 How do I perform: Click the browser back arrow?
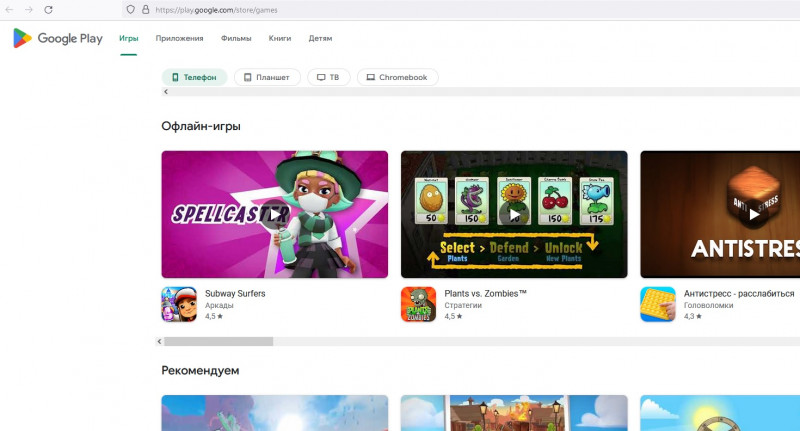click(x=9, y=10)
